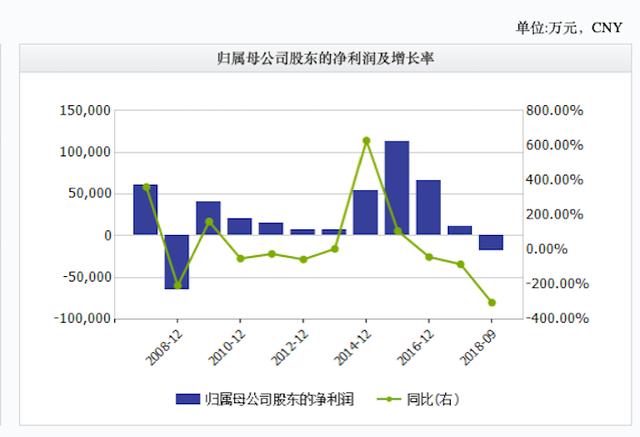Image resolution: width=640 pixels, height=437 pixels.
Task: Click the negative bar at 2018-09
Action: coord(491,242)
